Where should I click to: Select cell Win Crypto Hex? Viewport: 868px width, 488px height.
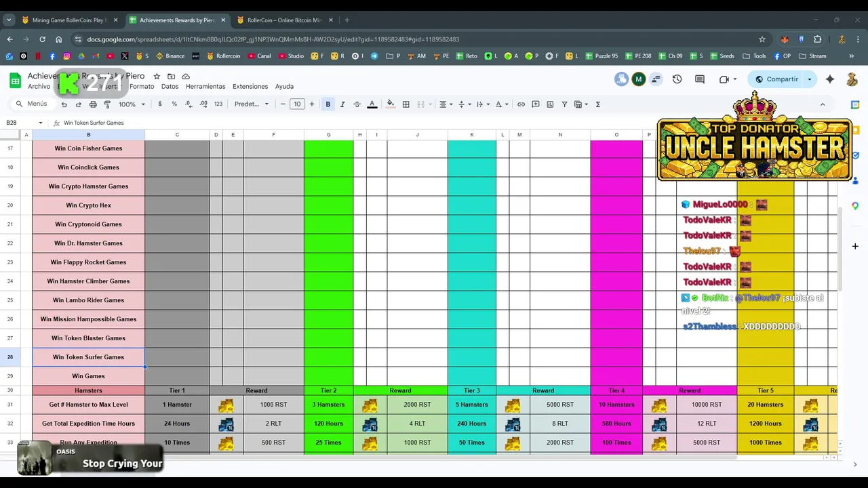88,205
